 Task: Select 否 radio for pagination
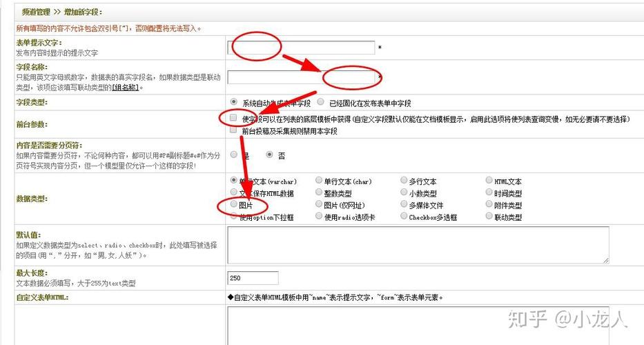(269, 155)
